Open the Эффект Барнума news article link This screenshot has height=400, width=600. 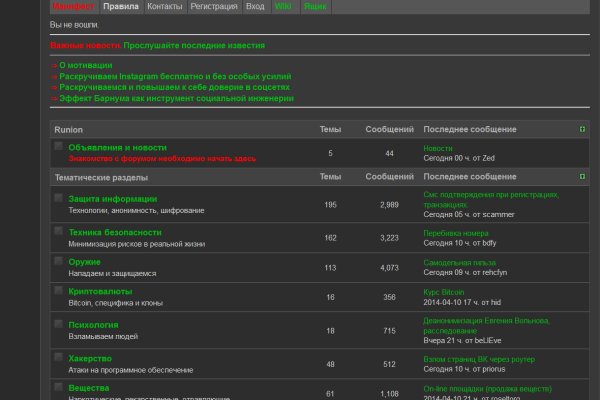[176, 98]
